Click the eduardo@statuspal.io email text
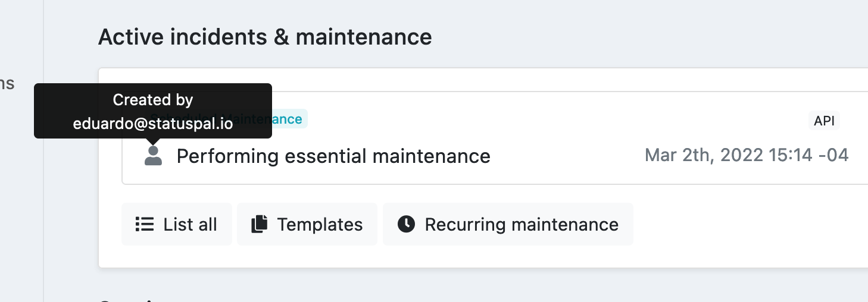The width and height of the screenshot is (868, 302). 153,124
